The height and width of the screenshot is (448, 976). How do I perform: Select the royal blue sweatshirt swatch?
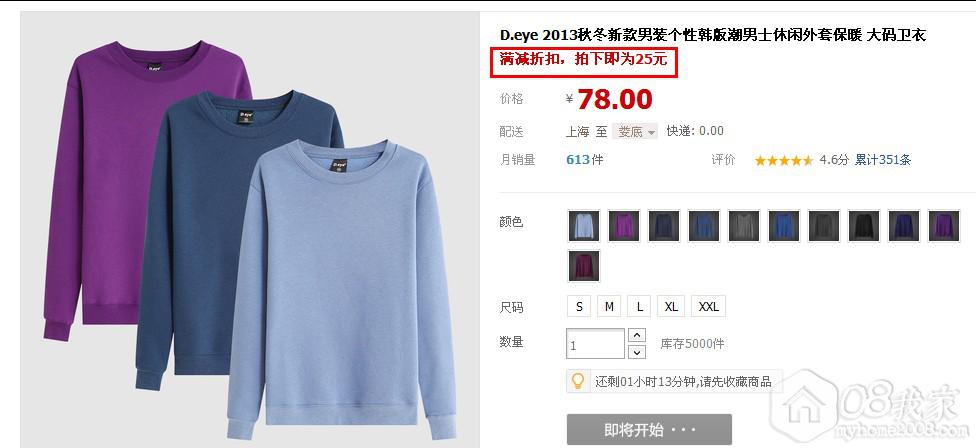(784, 225)
